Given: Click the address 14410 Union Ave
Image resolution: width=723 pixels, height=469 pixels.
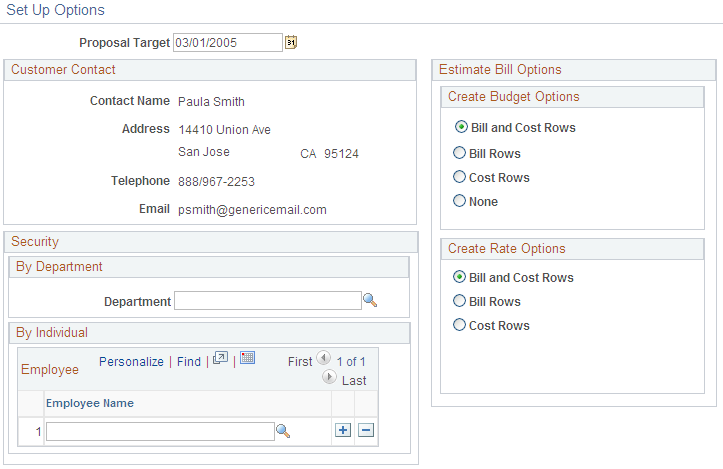Looking at the screenshot, I should tap(225, 130).
